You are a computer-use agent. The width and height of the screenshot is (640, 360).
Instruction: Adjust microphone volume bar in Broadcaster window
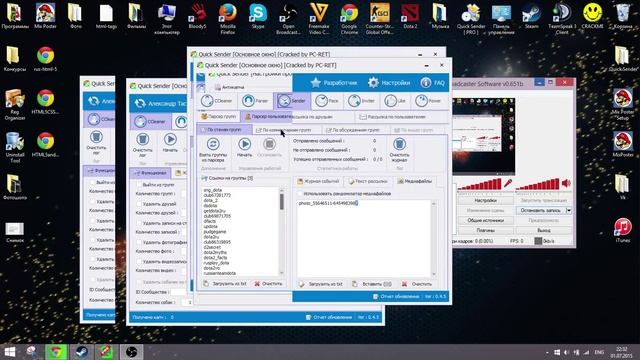[479, 184]
